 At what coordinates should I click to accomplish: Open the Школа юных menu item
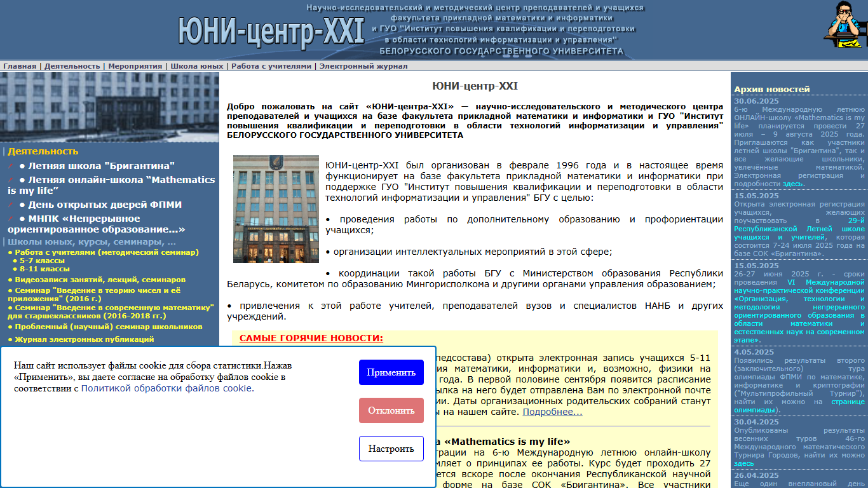point(197,66)
